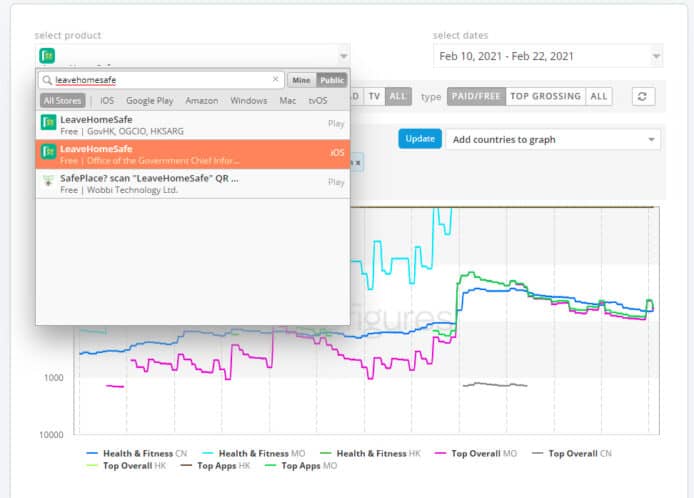
Task: Clear the leavehomesafe search text
Action: (x=275, y=79)
